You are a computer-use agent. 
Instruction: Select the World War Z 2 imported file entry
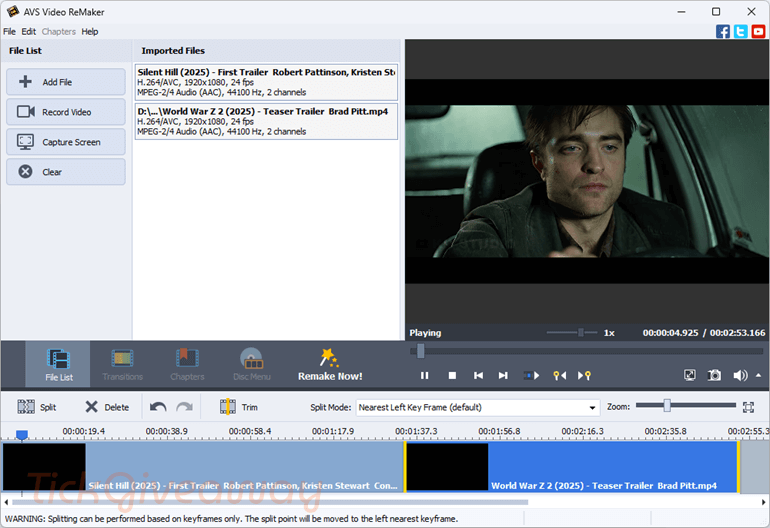[266, 121]
